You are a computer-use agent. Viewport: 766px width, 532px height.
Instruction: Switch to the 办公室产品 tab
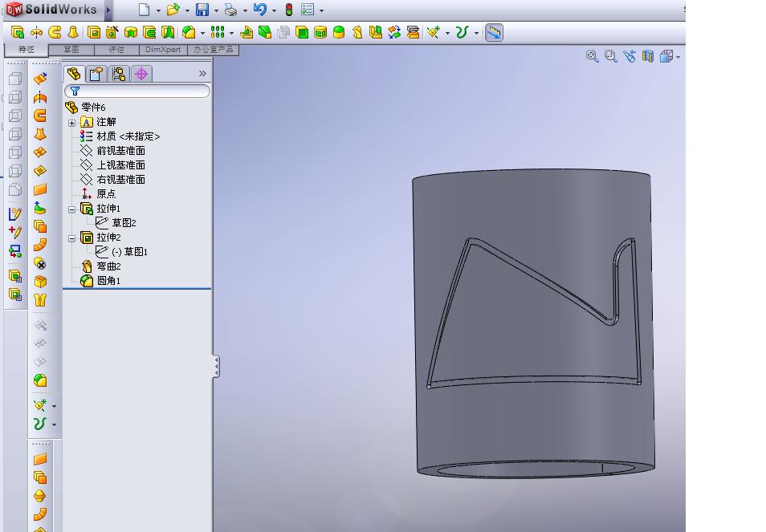(213, 50)
